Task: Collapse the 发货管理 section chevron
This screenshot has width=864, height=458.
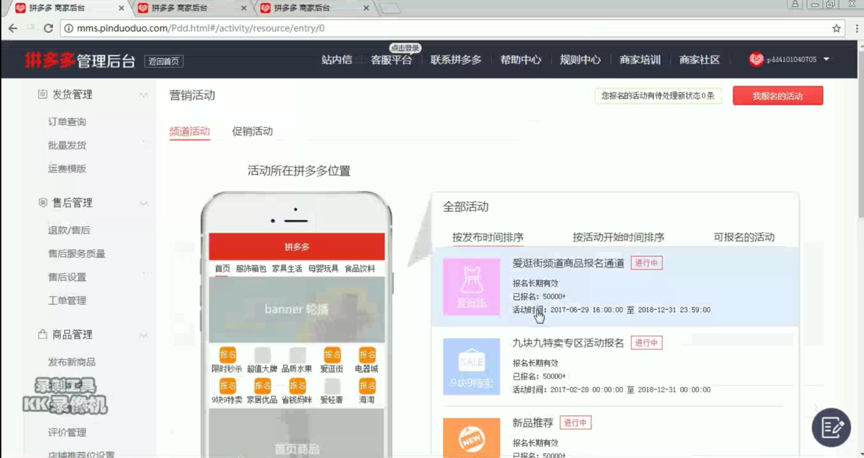Action: tap(143, 95)
